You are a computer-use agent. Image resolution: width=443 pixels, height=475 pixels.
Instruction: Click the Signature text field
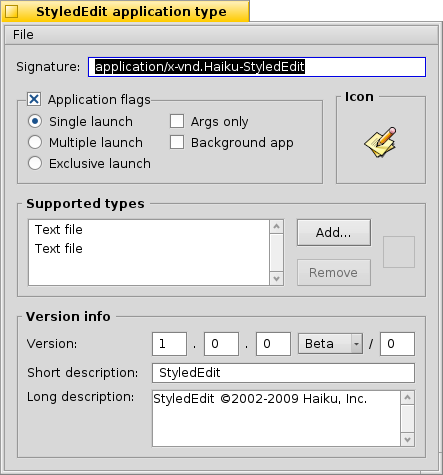click(257, 67)
